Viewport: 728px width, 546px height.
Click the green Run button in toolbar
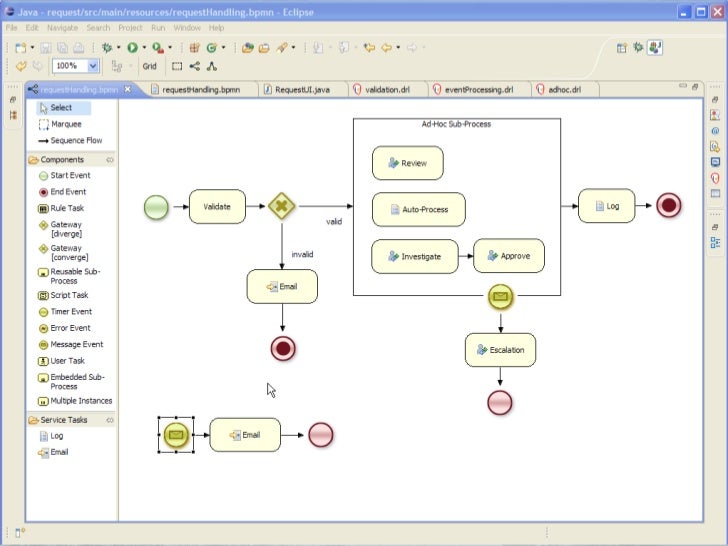click(132, 47)
